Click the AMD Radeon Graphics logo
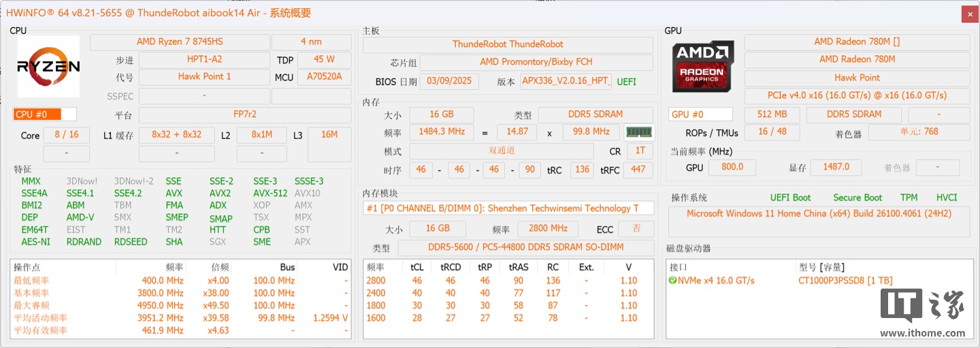 point(702,67)
